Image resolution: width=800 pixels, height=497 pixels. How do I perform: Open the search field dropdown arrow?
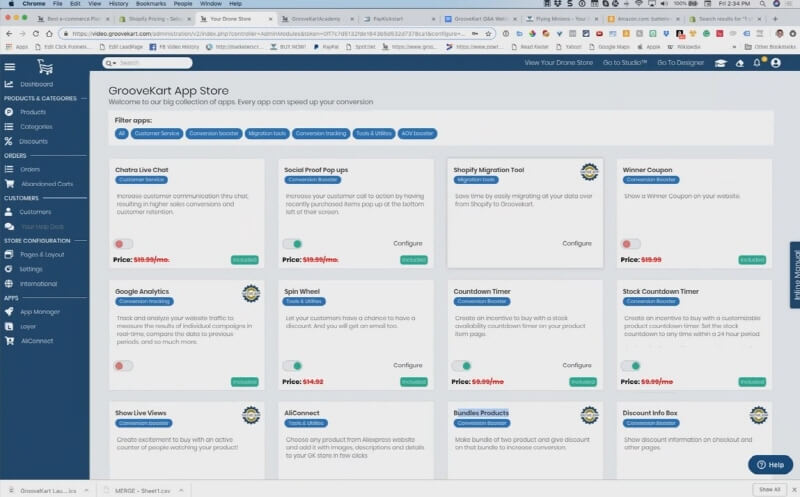tap(114, 63)
